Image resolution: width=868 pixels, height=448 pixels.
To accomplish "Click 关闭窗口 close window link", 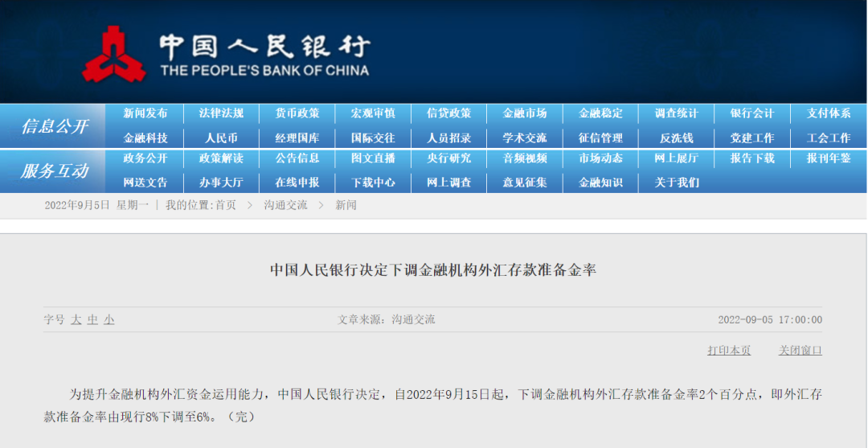I will pyautogui.click(x=800, y=351).
